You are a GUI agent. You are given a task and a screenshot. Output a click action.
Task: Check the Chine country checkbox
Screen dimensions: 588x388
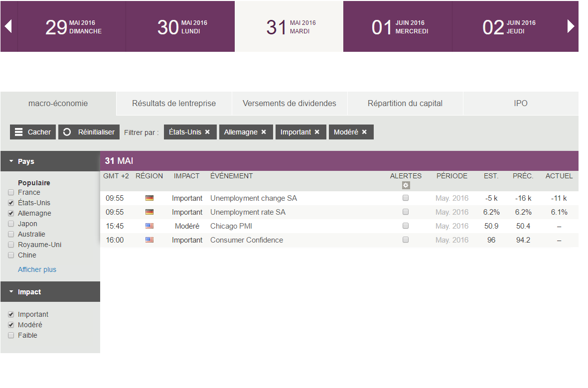[11, 256]
